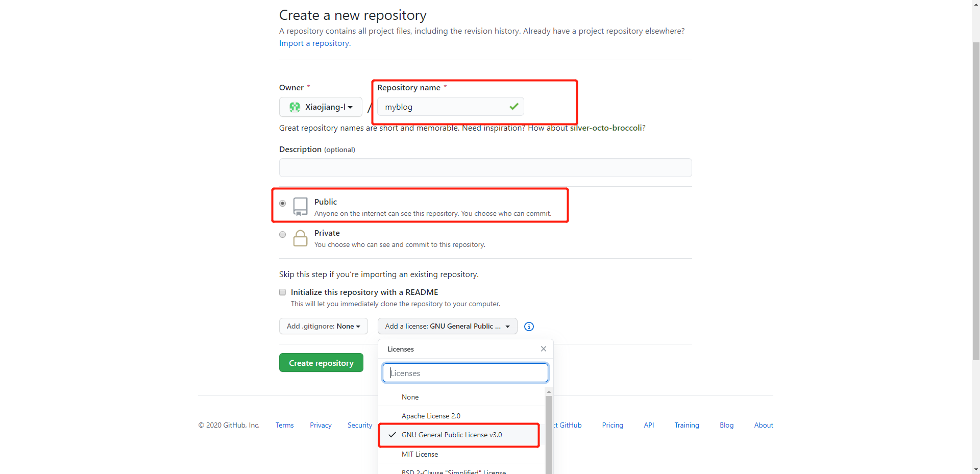
Task: Click the Xiaojiang-l owner avatar icon
Action: click(x=295, y=107)
